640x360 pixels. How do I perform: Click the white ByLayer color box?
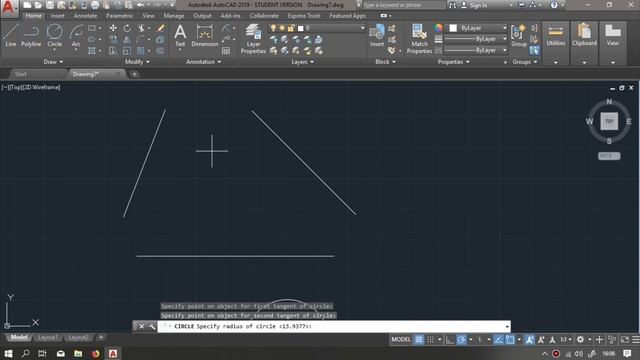(453, 28)
